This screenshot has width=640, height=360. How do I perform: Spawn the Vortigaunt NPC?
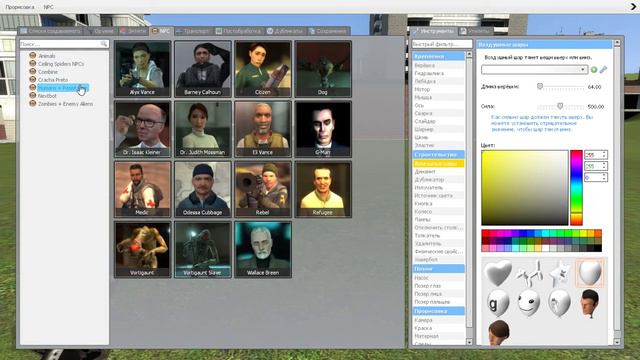pos(142,249)
